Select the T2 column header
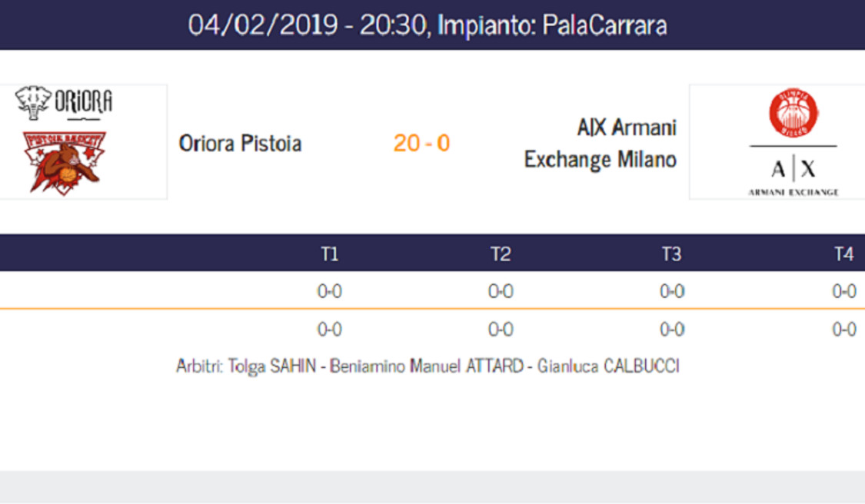 501,254
